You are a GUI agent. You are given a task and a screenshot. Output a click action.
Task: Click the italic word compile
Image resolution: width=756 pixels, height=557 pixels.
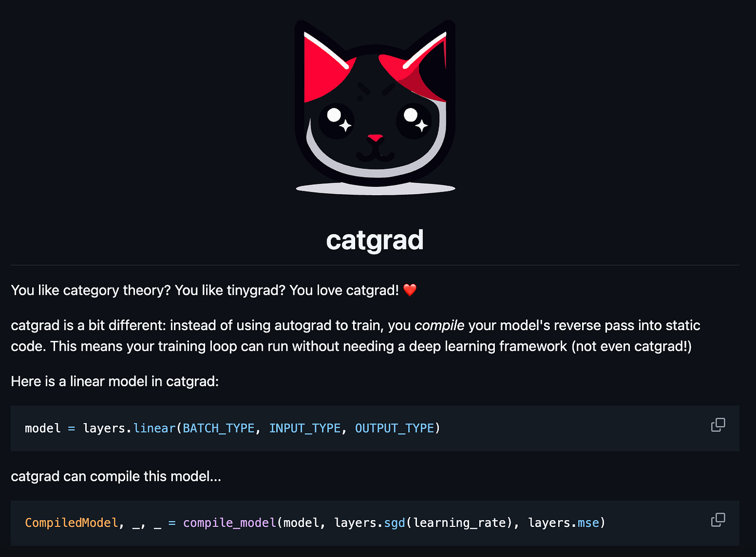(439, 325)
